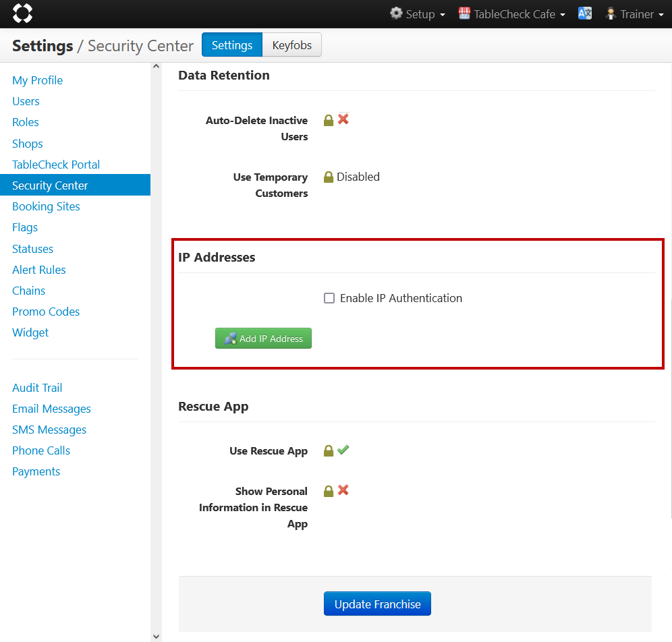
Task: Click the Setup gear icon
Action: [x=396, y=13]
